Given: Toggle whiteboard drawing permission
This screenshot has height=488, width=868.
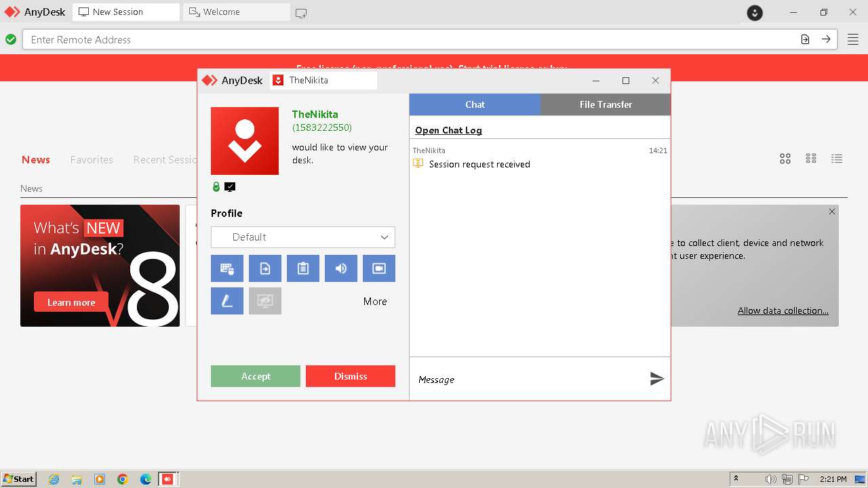Looking at the screenshot, I should pyautogui.click(x=227, y=301).
